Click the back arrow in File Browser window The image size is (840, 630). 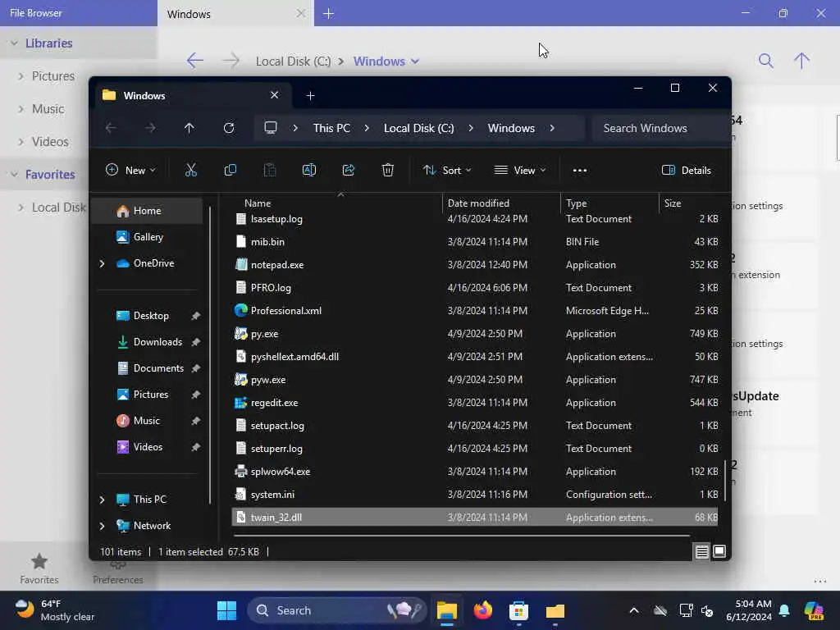click(195, 61)
